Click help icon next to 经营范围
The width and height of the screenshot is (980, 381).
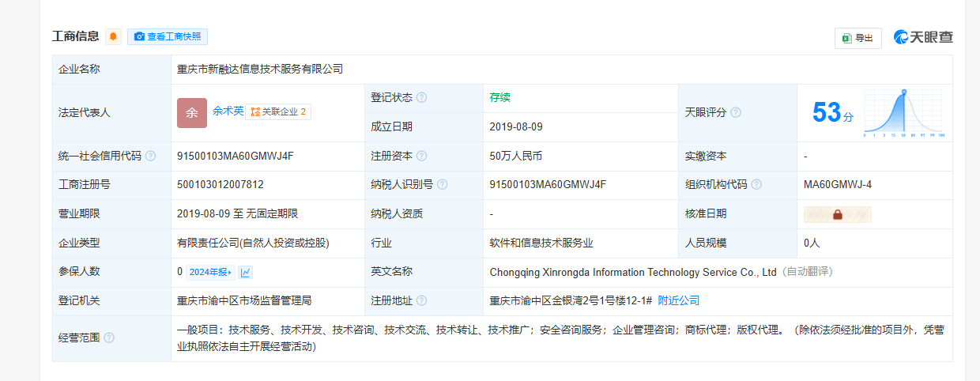point(109,338)
